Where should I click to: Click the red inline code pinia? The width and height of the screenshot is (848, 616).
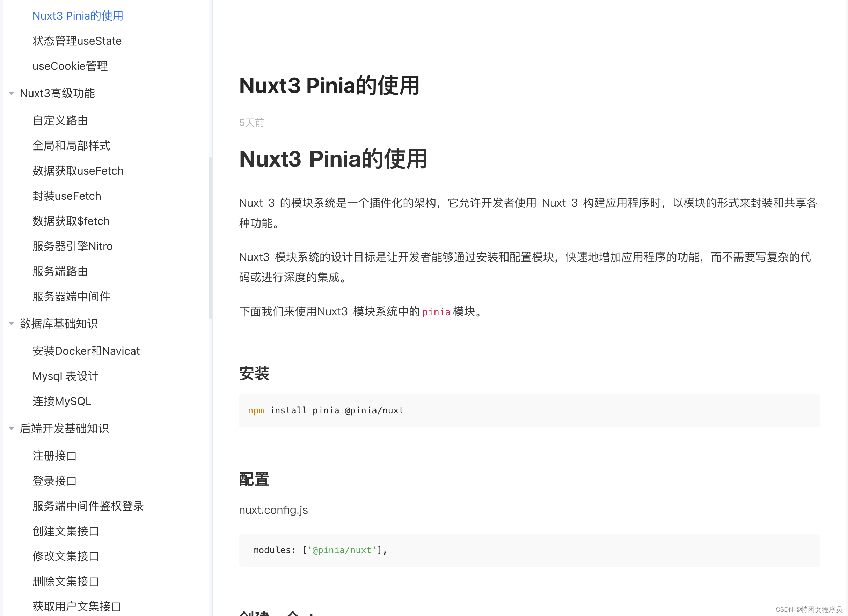tap(436, 312)
